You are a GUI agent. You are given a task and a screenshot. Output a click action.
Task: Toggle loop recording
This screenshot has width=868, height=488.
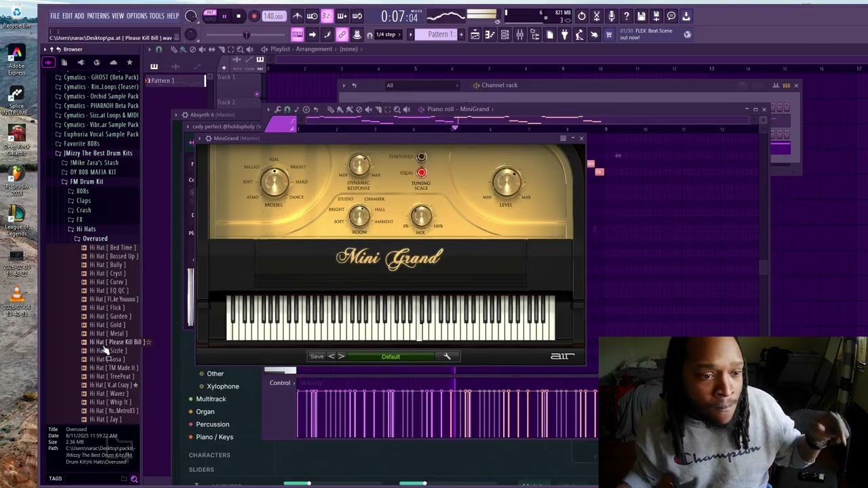[x=357, y=16]
